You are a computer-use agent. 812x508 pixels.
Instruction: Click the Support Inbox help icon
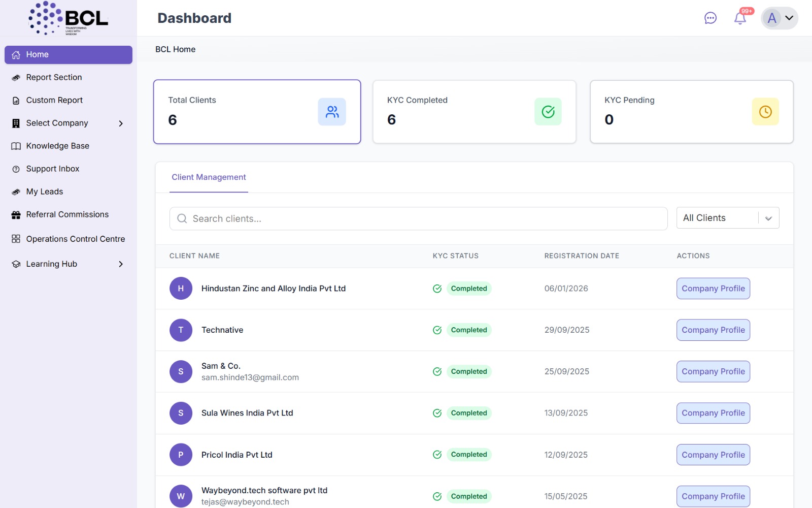(x=16, y=169)
